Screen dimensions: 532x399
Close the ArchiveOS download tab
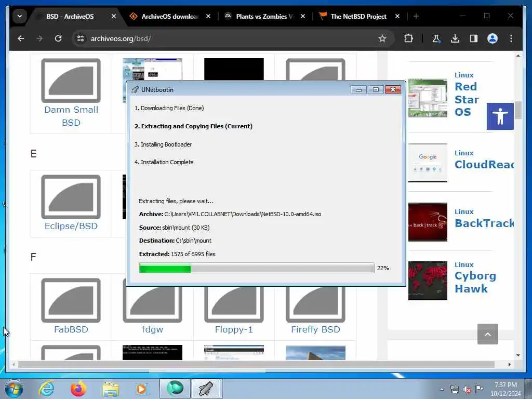click(208, 16)
